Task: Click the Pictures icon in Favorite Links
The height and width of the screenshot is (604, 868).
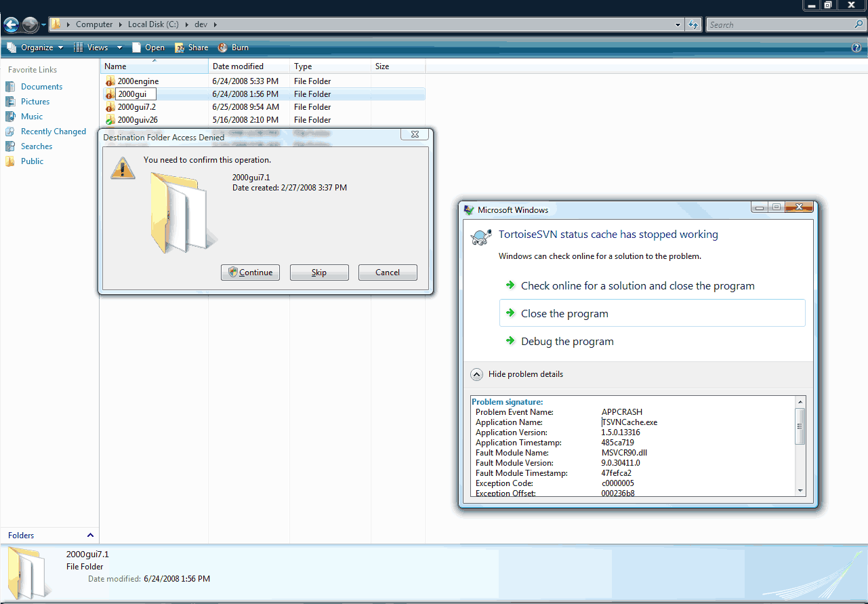Action: click(x=9, y=102)
